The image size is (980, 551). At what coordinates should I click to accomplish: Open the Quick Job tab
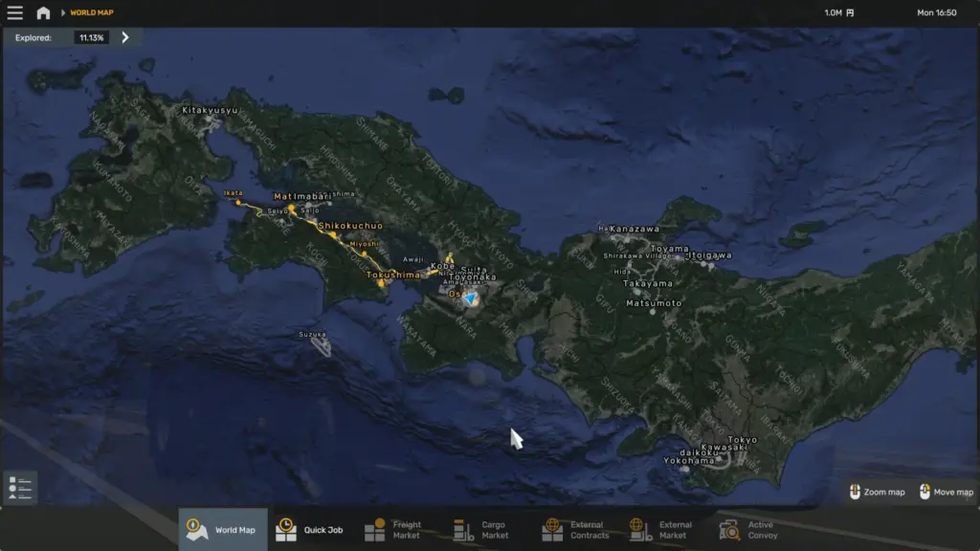pyautogui.click(x=312, y=530)
